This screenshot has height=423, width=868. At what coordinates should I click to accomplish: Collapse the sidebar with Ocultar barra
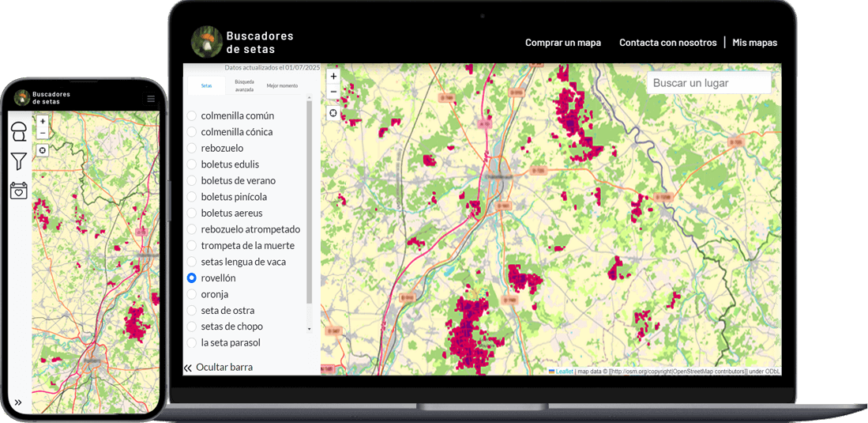click(218, 367)
